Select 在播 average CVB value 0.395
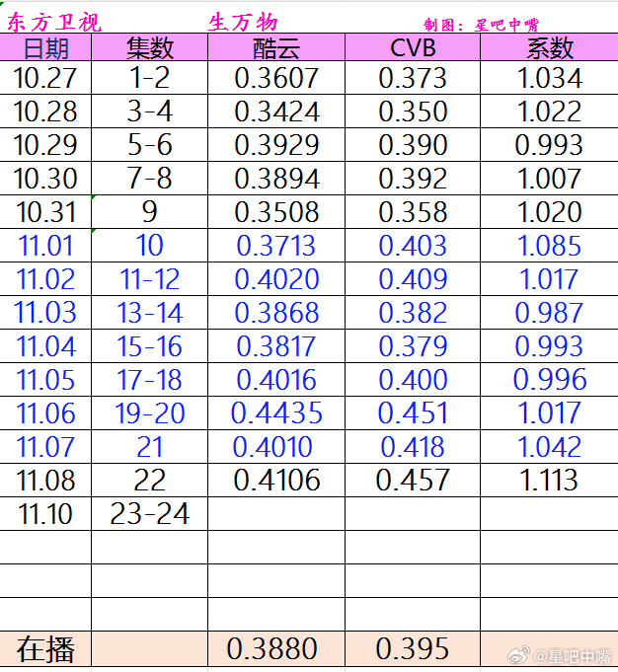The image size is (618, 672). point(413,649)
